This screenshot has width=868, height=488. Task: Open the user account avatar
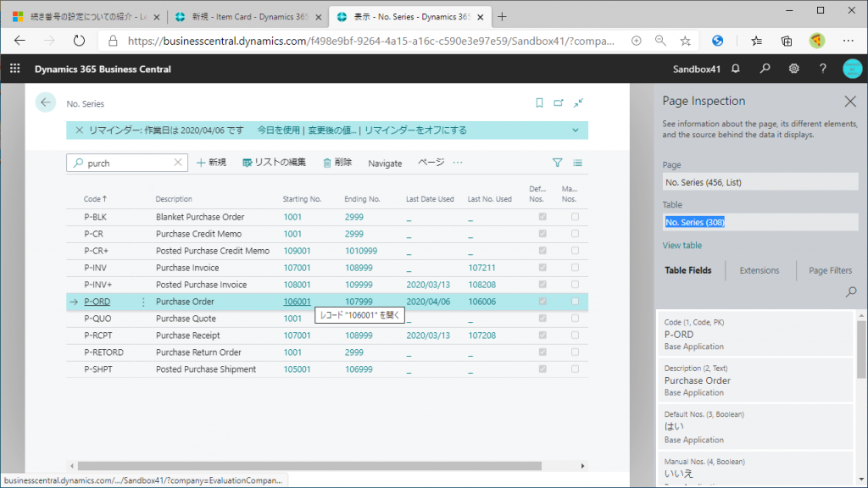853,69
